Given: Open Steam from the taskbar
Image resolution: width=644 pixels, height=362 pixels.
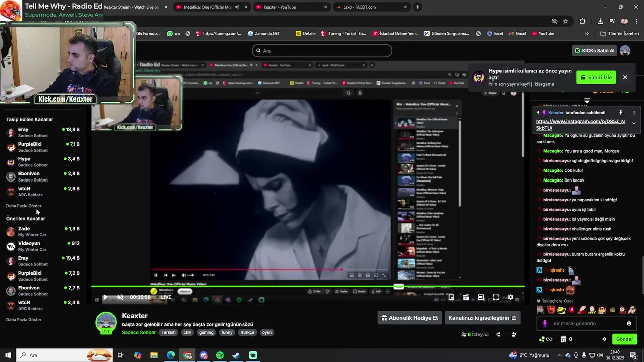Looking at the screenshot, I should 236,355.
